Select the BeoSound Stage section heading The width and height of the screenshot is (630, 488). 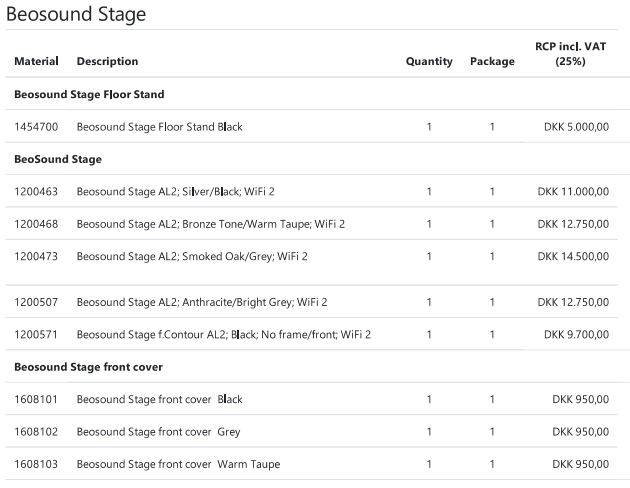click(x=58, y=159)
